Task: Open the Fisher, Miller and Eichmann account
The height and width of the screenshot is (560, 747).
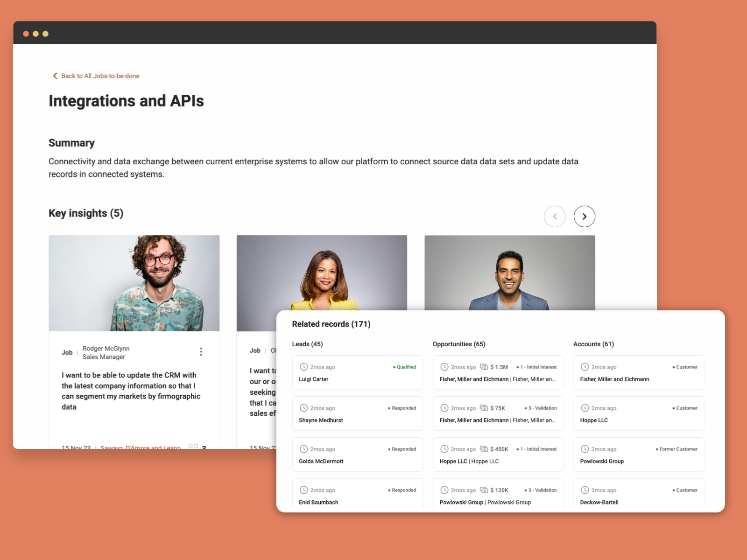Action: [x=639, y=372]
